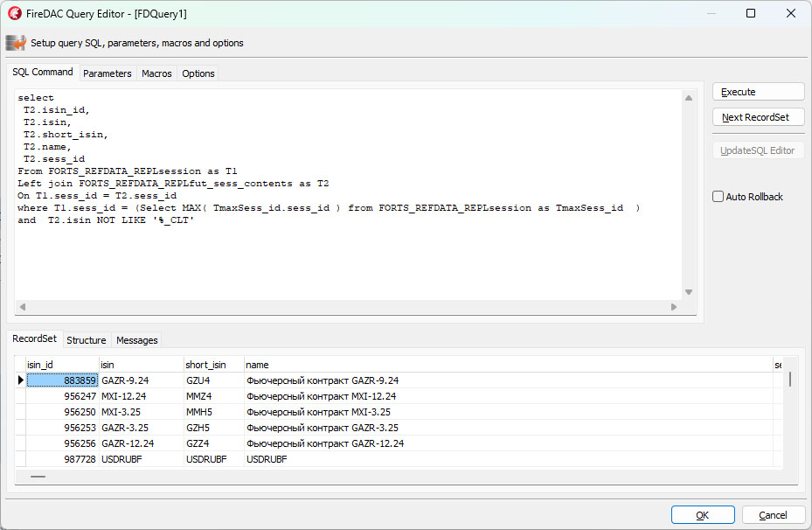Click the UpdateSQL Editor button
The width and height of the screenshot is (812, 530).
click(x=758, y=150)
